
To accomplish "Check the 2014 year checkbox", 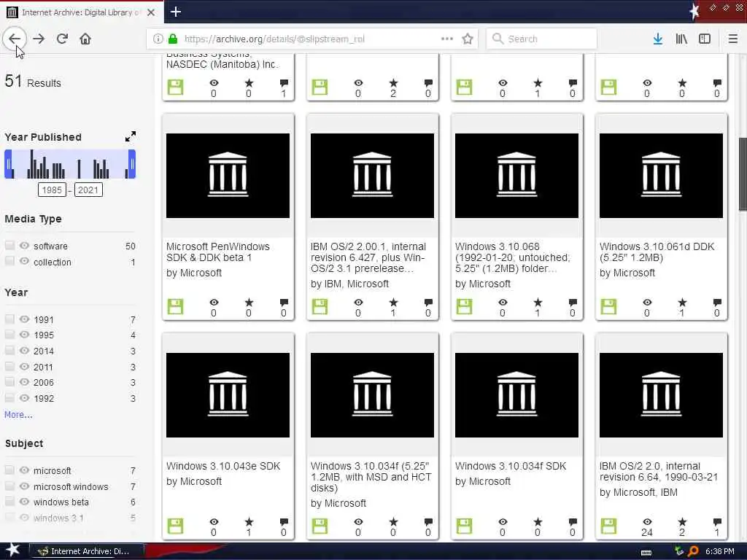I will (x=9, y=351).
